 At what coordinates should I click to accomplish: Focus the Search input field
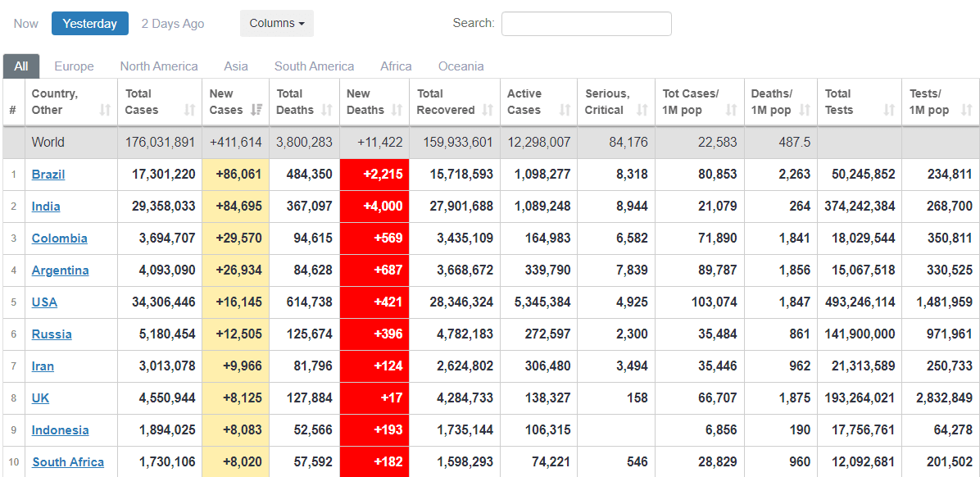(586, 24)
